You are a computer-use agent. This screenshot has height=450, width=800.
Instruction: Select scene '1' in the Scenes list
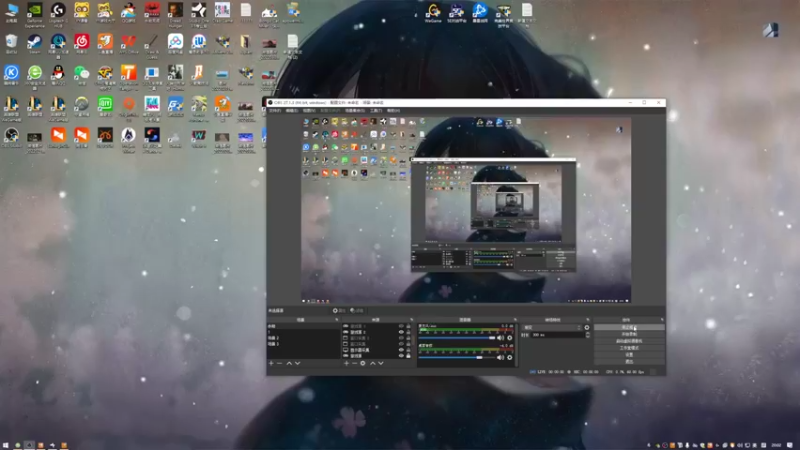click(x=303, y=332)
